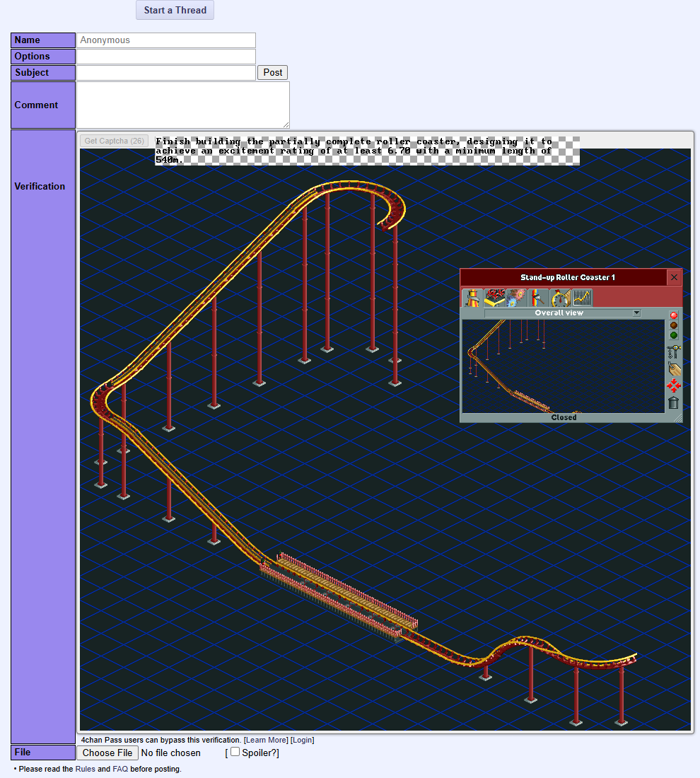
Task: Click the red arrows locate icon
Action: 674,385
